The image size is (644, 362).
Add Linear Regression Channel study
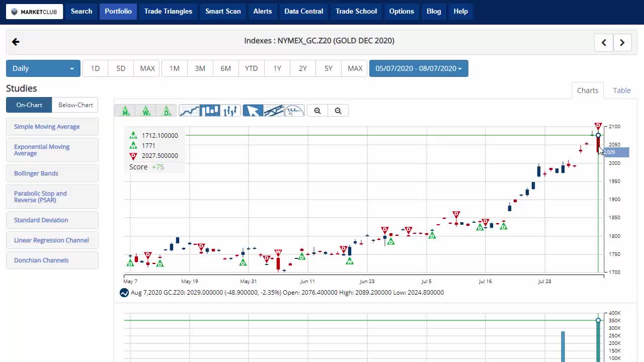52,240
